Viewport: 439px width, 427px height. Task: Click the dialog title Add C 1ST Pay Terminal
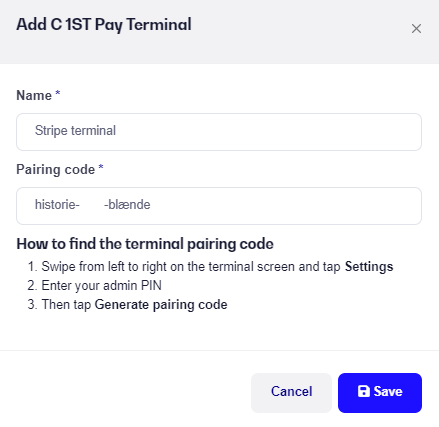click(104, 25)
